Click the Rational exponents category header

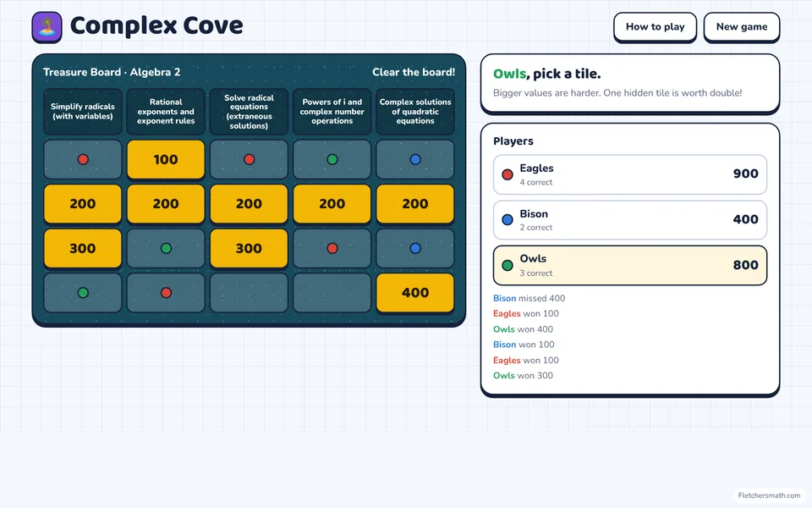(x=166, y=112)
